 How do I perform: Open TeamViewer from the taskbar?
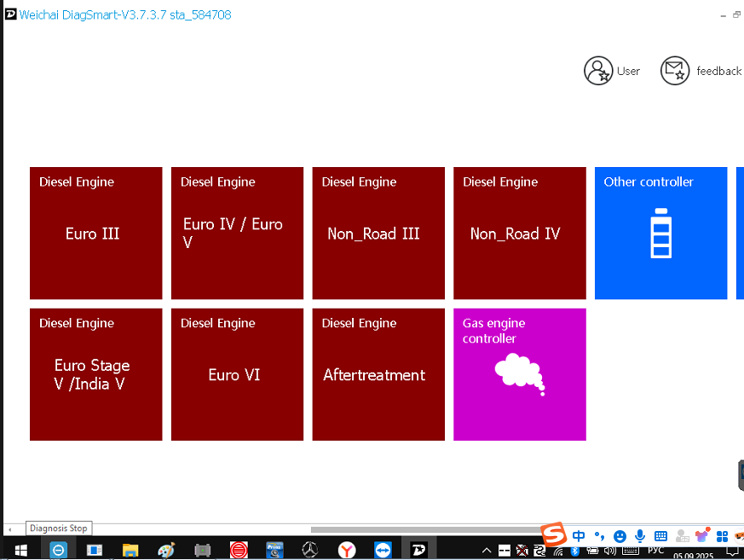point(383,550)
